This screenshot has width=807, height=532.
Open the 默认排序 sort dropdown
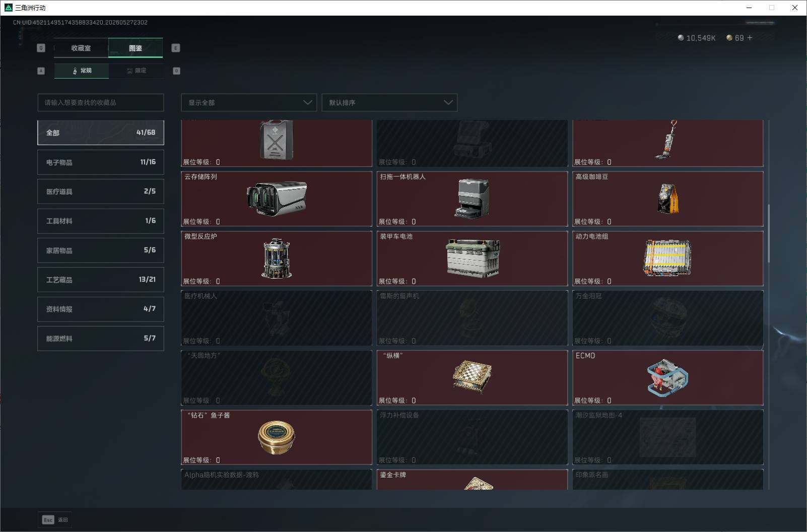click(389, 102)
